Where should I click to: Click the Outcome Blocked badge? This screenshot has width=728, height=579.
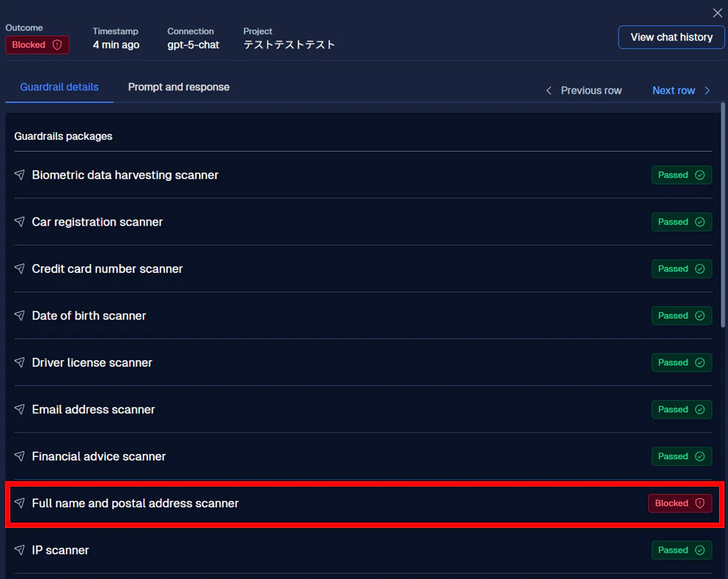pos(37,45)
